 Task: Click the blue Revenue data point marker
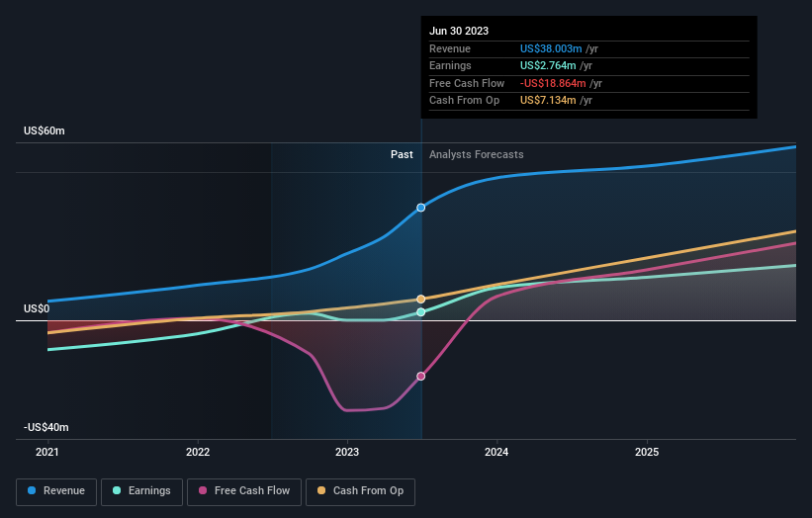coord(421,208)
